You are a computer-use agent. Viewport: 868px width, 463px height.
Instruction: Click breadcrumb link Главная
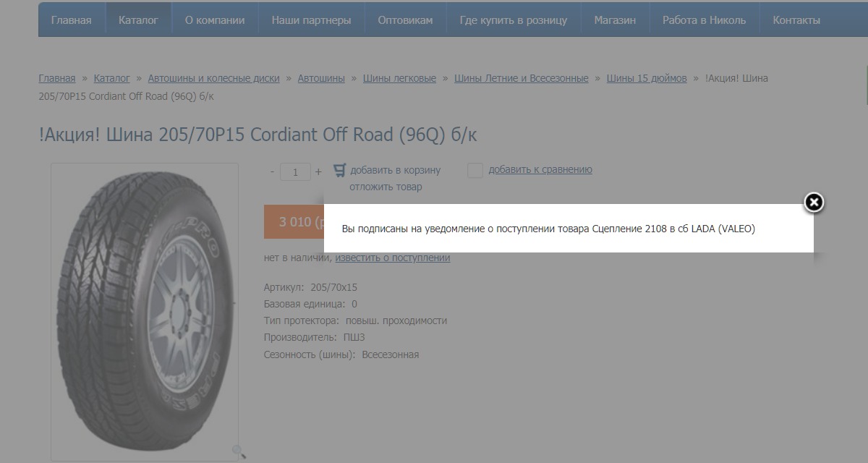[57, 78]
